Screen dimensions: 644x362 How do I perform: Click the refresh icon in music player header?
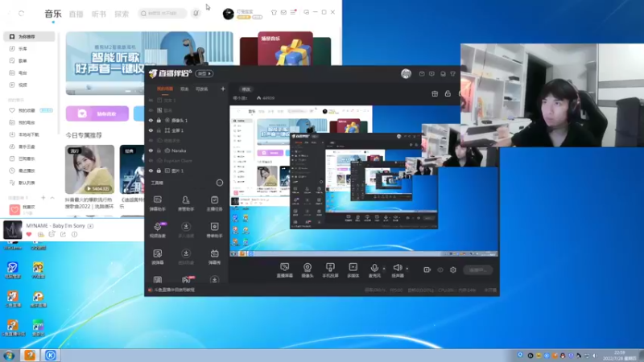22,13
